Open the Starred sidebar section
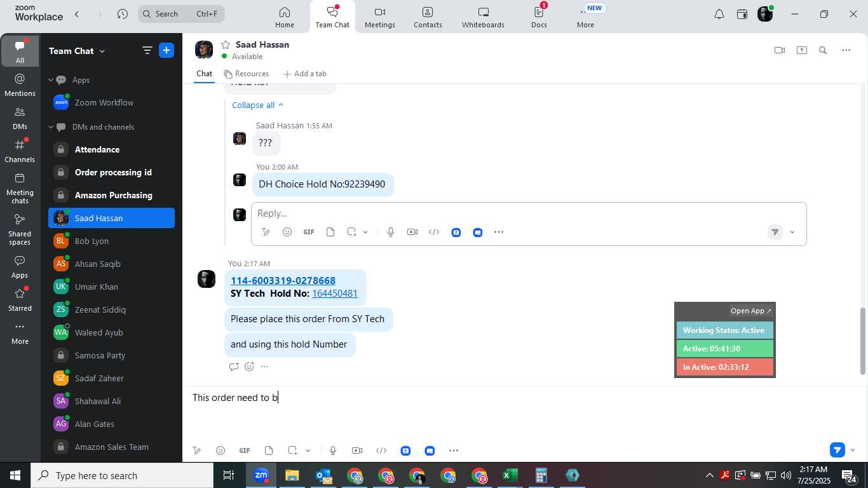Image resolution: width=868 pixels, height=488 pixels. pyautogui.click(x=20, y=300)
